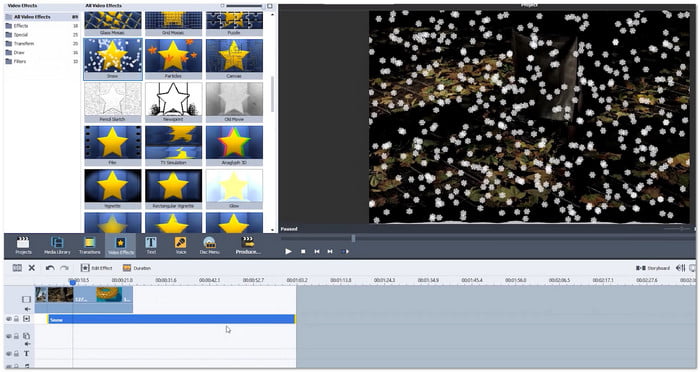Select the teal clip on main video track
This screenshot has width=700, height=372.
109,295
